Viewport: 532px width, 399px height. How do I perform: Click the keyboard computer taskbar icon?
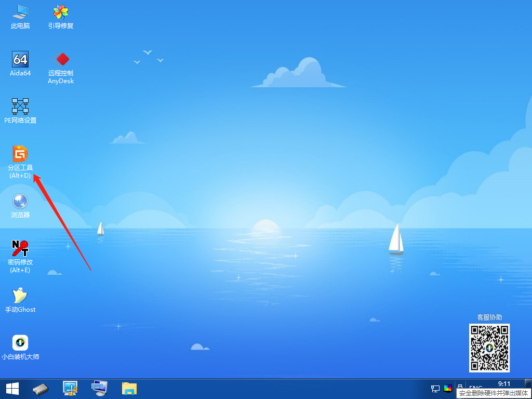point(99,389)
